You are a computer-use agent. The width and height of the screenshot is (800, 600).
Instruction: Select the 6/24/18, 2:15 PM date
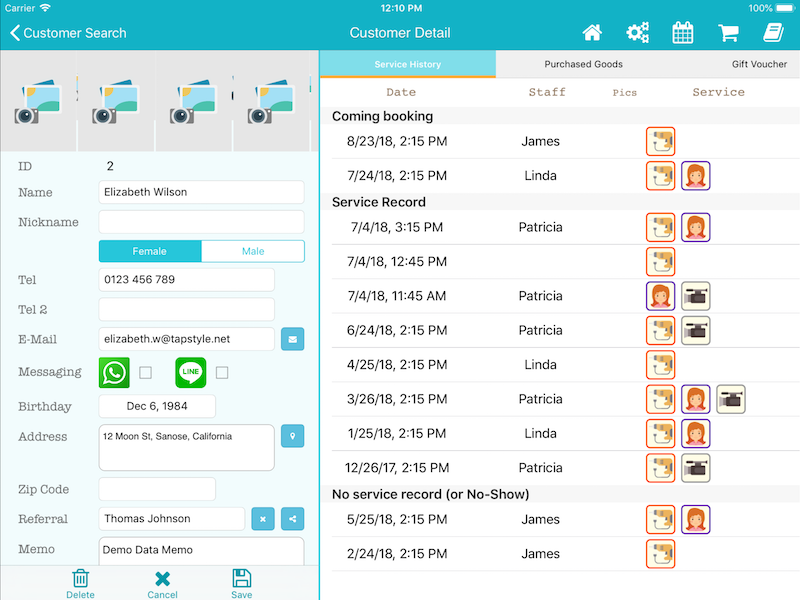click(x=397, y=330)
